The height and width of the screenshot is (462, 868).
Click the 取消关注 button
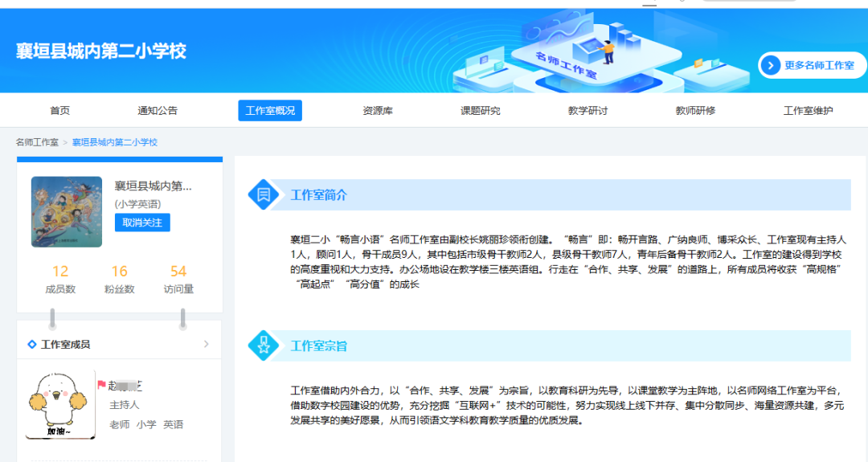[x=142, y=223]
